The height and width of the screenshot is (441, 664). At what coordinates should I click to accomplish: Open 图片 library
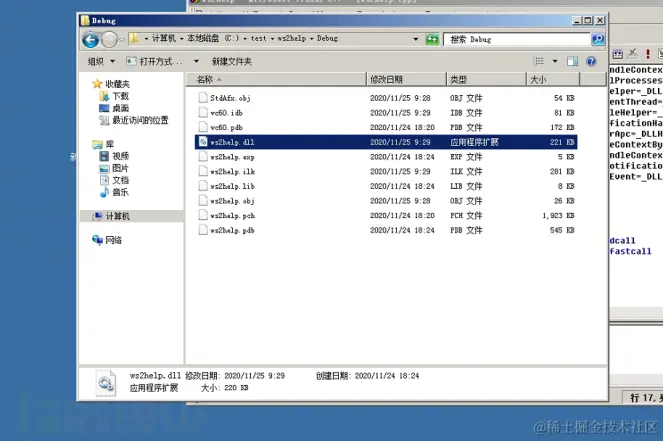point(120,168)
